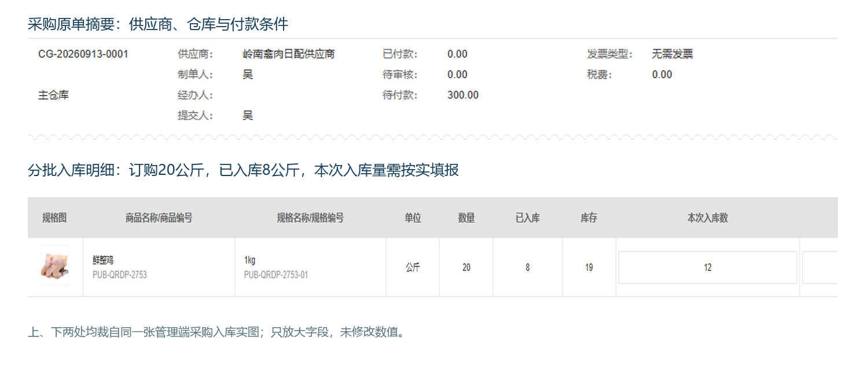Click the quantity cell showing 20
This screenshot has width=868, height=388.
coord(466,268)
